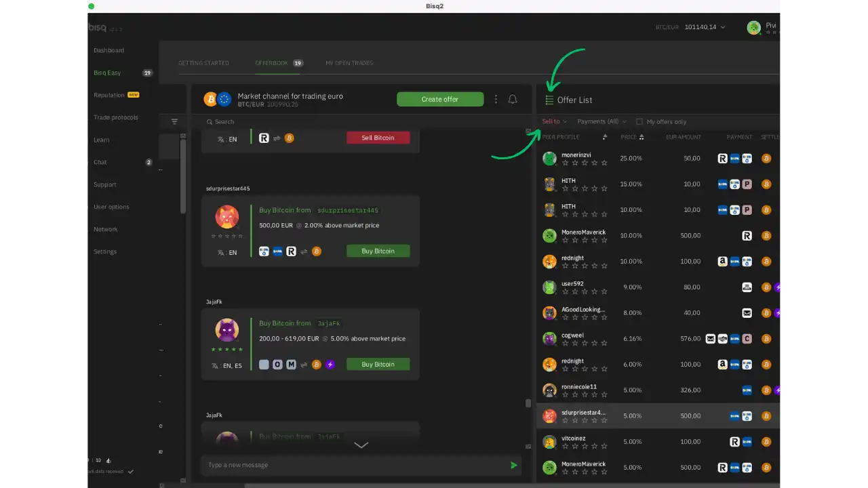
Task: Click the filter icon in left panel
Action: pyautogui.click(x=174, y=122)
